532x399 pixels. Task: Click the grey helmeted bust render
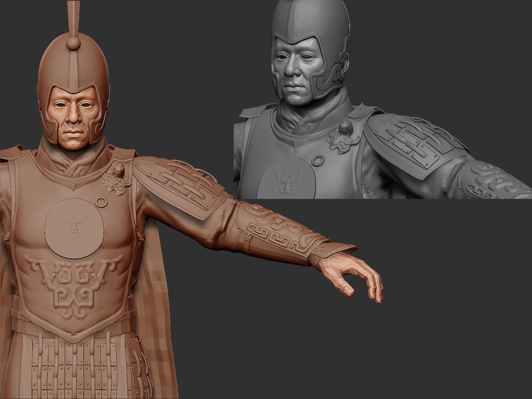click(x=383, y=99)
